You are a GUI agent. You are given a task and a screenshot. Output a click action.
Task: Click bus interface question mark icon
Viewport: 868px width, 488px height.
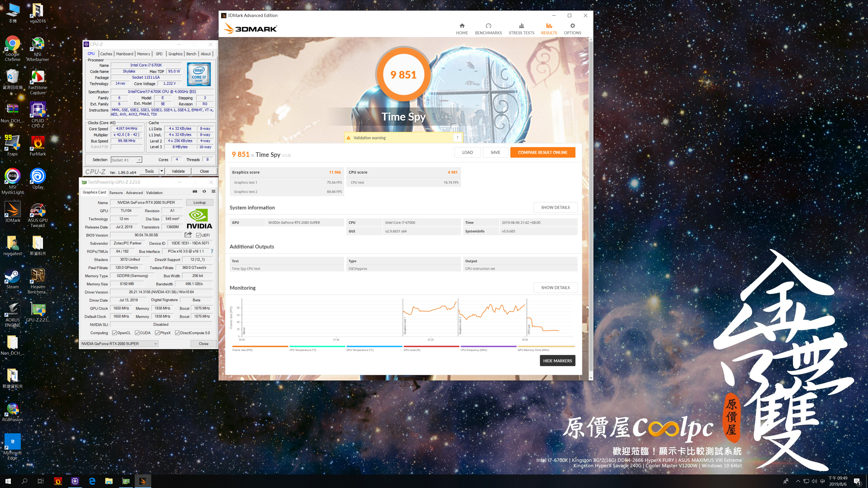212,251
